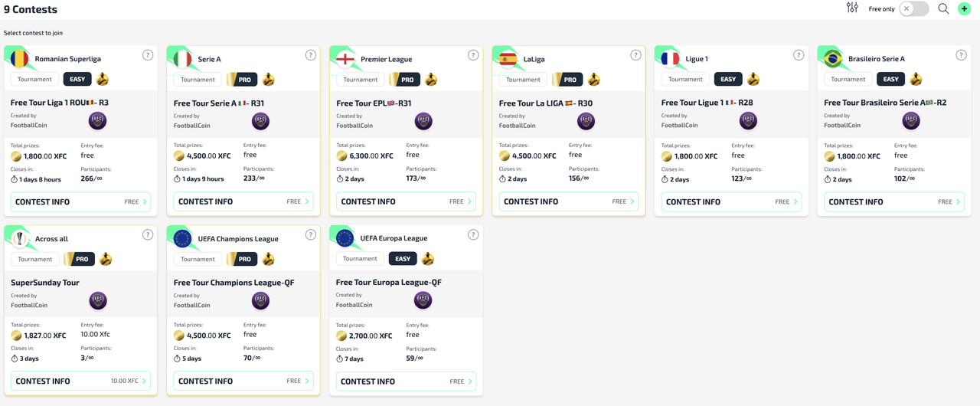Screen dimensions: 980x406
Task: Select the Tournament tag on LaLiga card
Action: click(523, 79)
